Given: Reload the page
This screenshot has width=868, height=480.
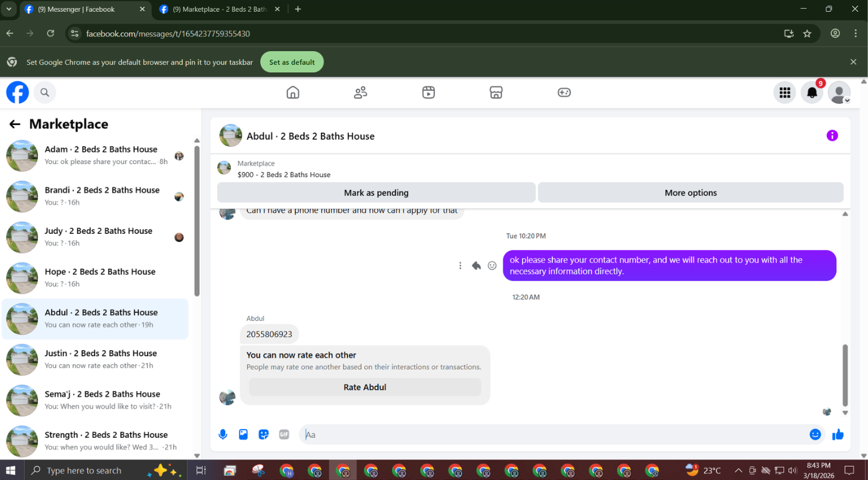Looking at the screenshot, I should pyautogui.click(x=50, y=34).
